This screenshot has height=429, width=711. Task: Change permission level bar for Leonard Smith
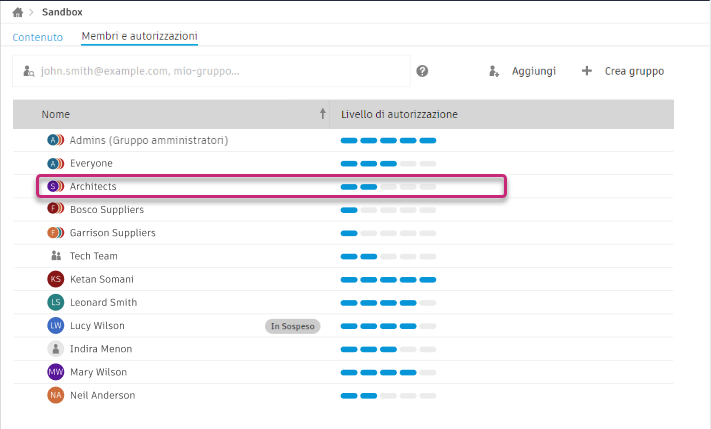coord(388,303)
